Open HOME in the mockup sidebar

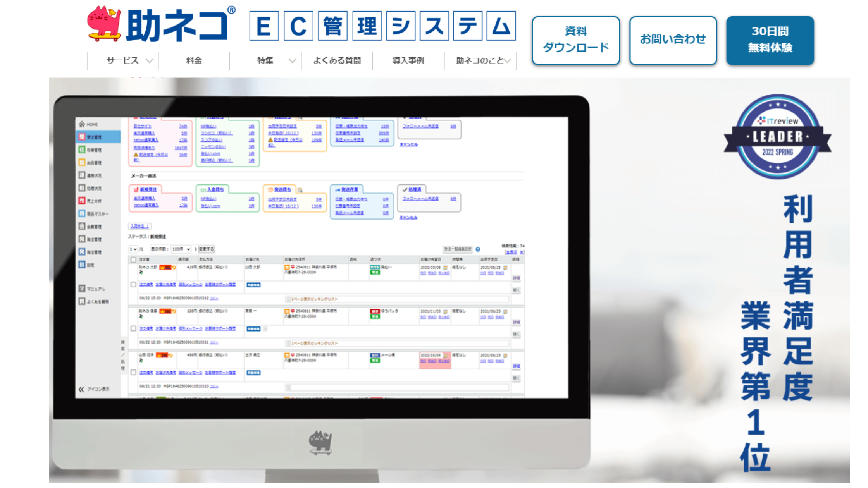coord(88,124)
